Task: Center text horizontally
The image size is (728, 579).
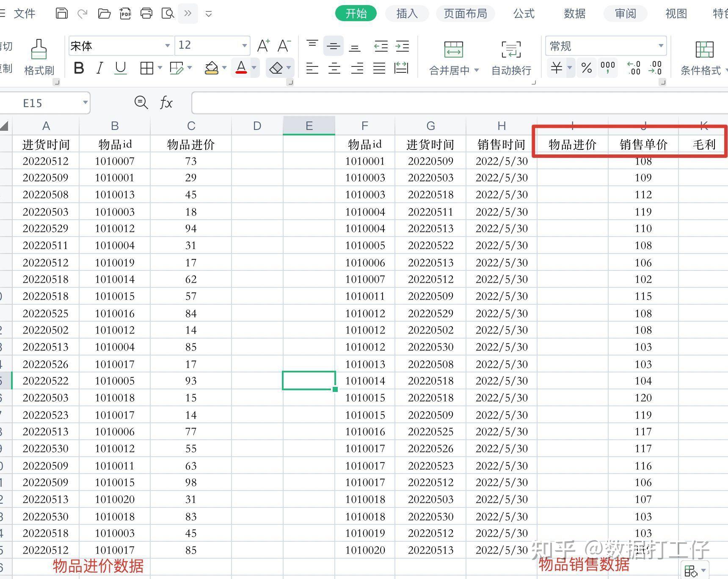Action: (334, 68)
